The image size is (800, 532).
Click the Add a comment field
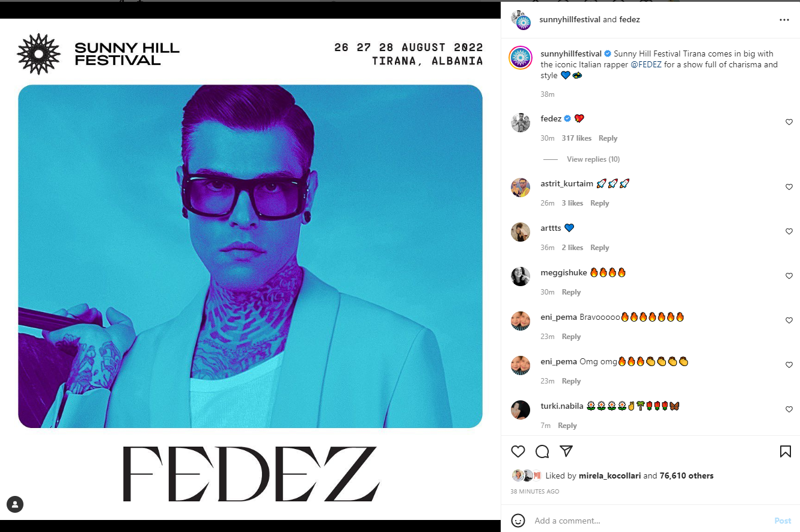tap(649, 521)
